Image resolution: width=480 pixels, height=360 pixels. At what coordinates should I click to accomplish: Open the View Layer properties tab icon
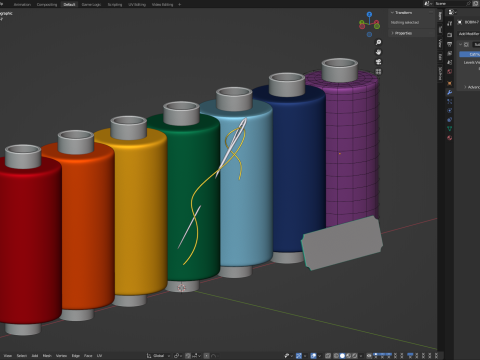[x=449, y=53]
